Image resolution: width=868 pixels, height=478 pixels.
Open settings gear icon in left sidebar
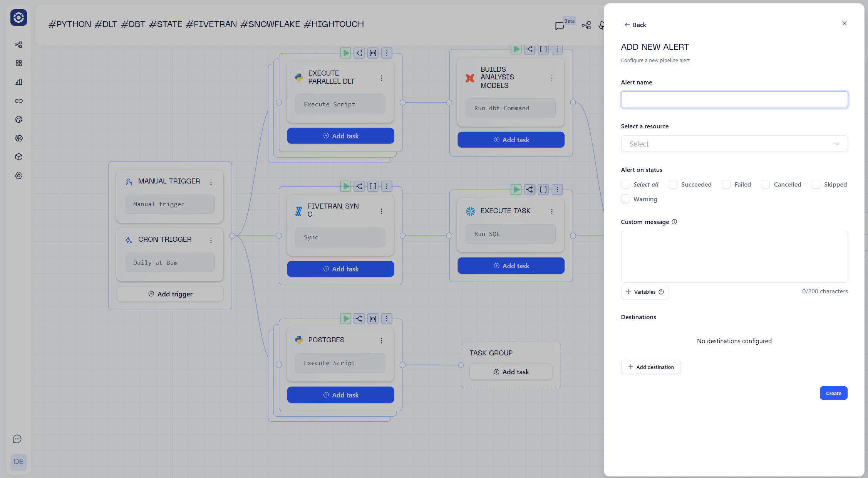coord(18,176)
